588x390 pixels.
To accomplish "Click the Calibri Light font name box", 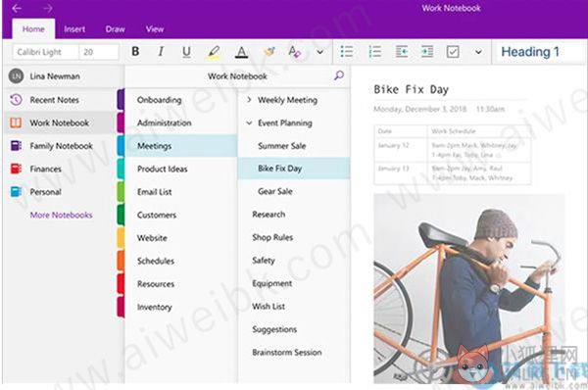I will (x=46, y=52).
